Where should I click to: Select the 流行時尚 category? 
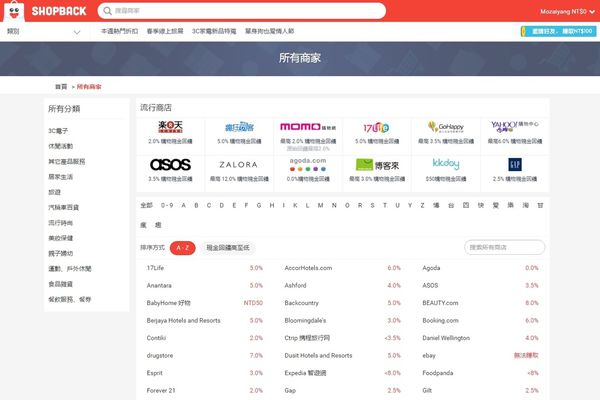(60, 223)
